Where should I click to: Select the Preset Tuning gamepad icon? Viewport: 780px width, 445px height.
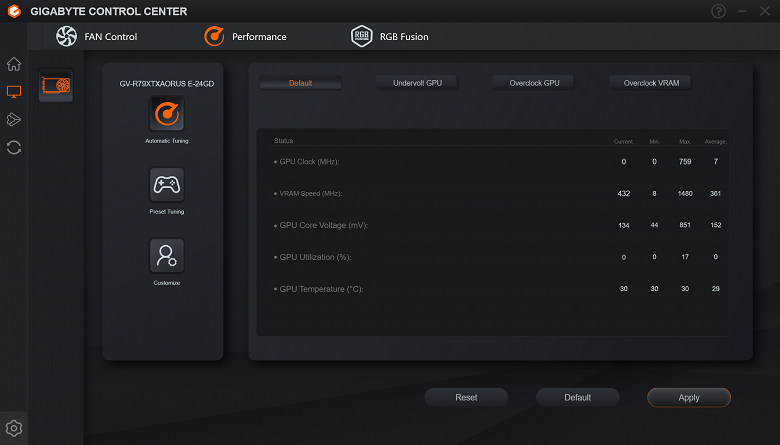tap(167, 184)
